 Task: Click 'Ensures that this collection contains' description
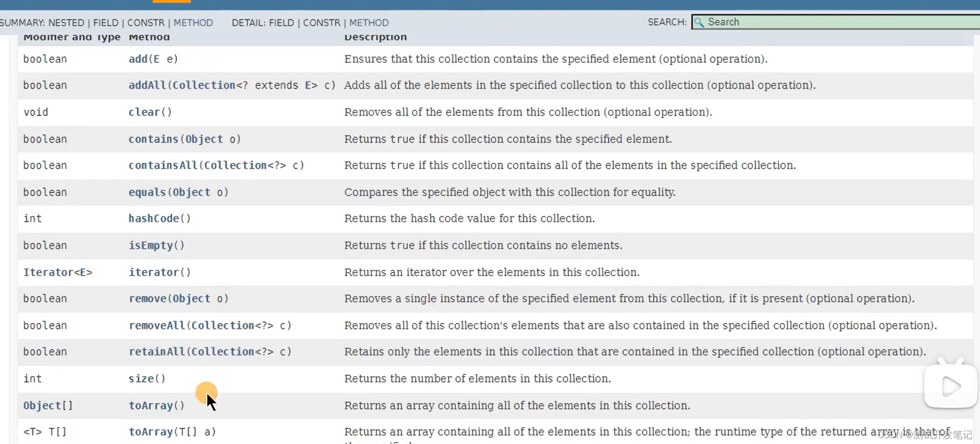[556, 59]
